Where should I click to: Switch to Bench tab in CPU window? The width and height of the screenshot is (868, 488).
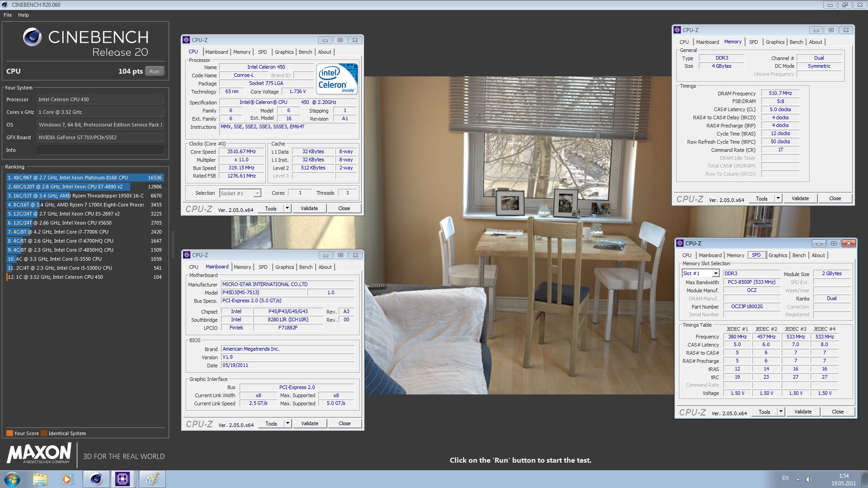coord(306,52)
